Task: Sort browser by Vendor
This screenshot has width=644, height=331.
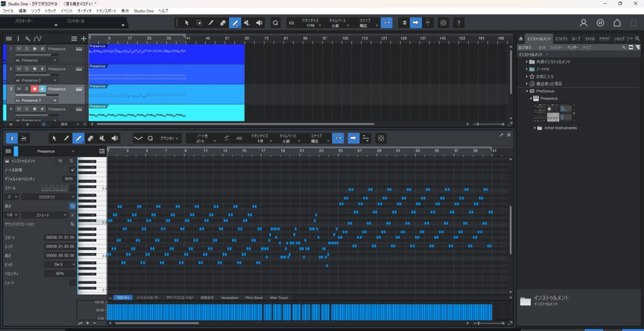Action: point(573,48)
